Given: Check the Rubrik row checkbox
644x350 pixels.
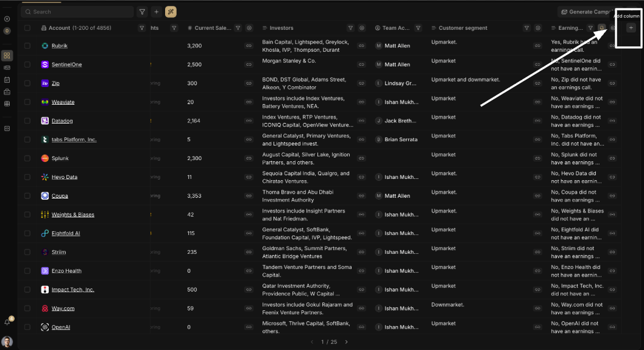Looking at the screenshot, I should (x=27, y=46).
